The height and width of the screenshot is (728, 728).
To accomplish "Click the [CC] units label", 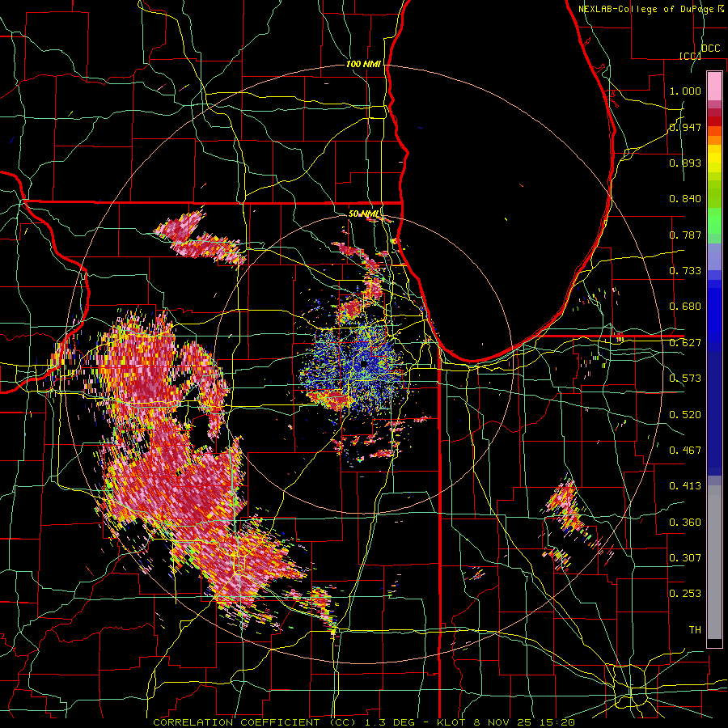I will coord(690,56).
